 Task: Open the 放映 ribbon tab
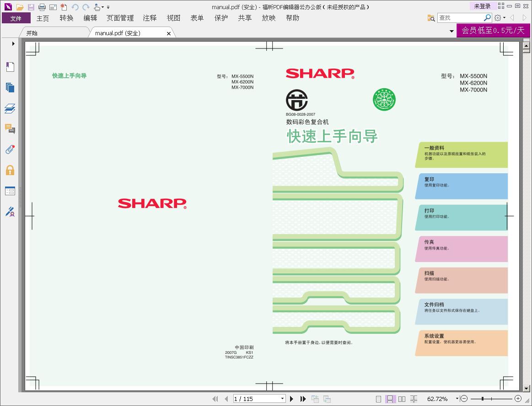269,18
